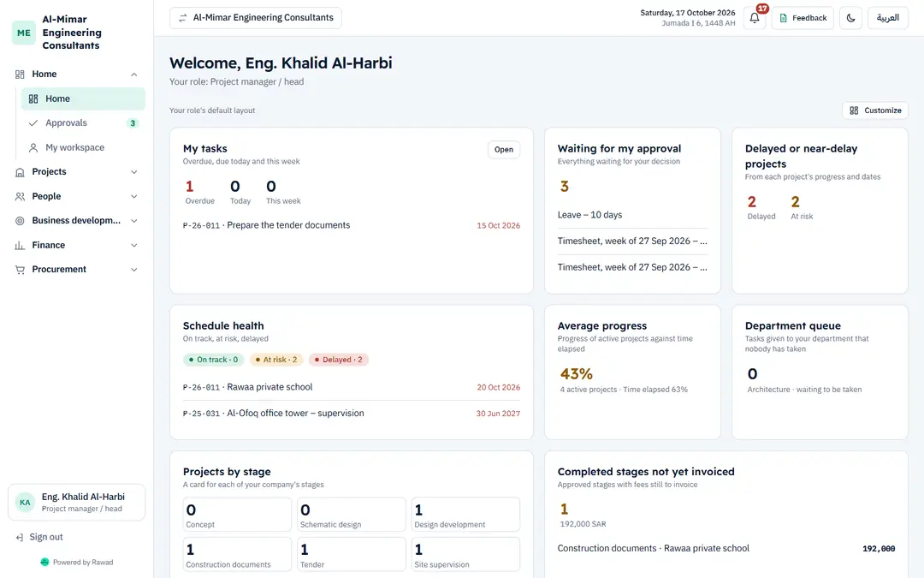Click the Feedback document icon

click(783, 18)
